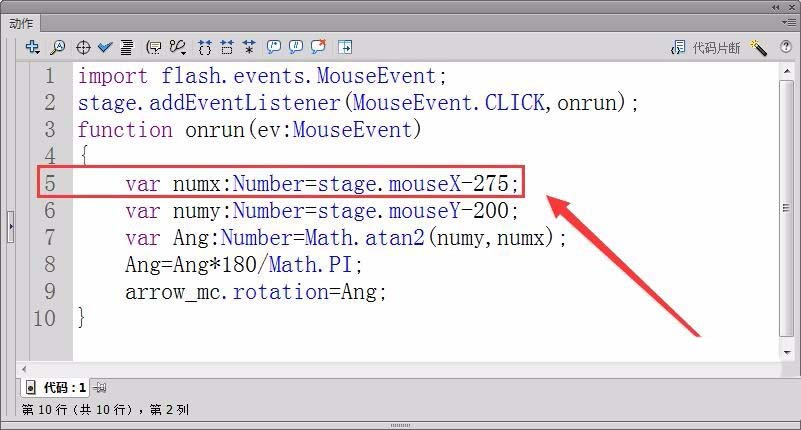
Task: Click 'addEventListener' in line 2
Action: [244, 103]
